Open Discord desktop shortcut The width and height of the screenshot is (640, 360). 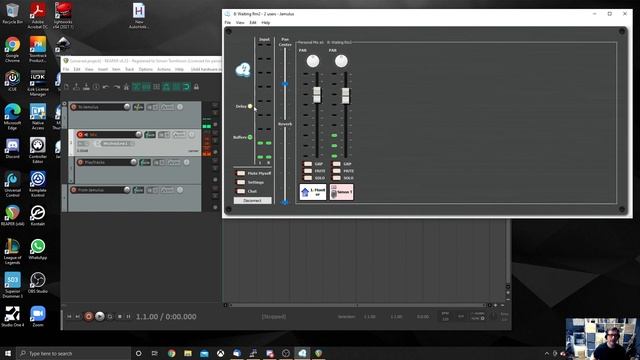coord(12,149)
